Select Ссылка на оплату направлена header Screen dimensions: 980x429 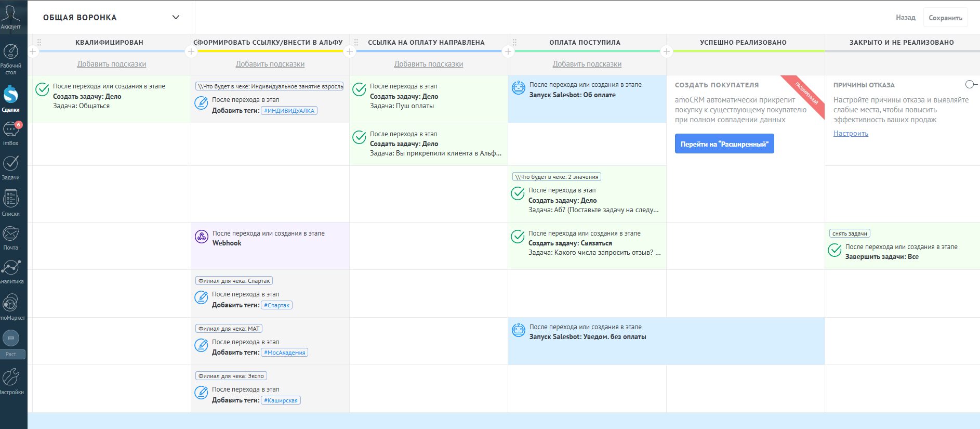click(x=426, y=43)
